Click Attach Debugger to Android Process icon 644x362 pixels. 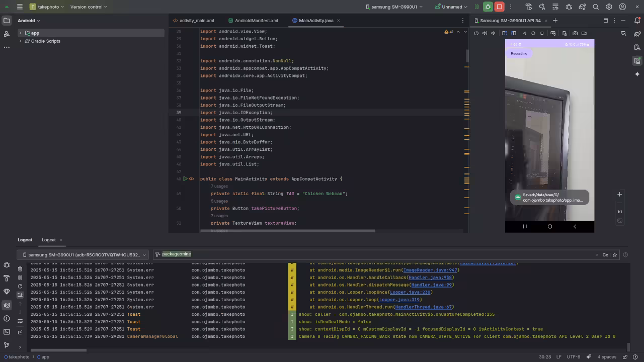click(569, 7)
